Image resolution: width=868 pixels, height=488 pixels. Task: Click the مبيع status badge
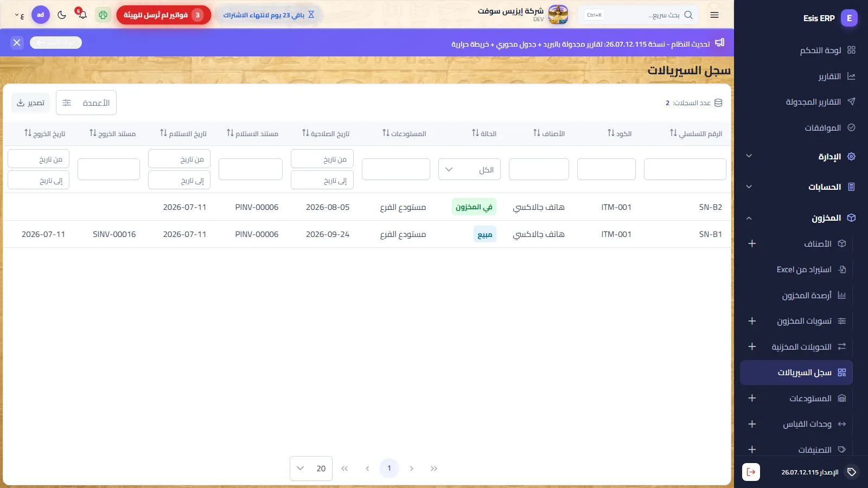pyautogui.click(x=485, y=234)
